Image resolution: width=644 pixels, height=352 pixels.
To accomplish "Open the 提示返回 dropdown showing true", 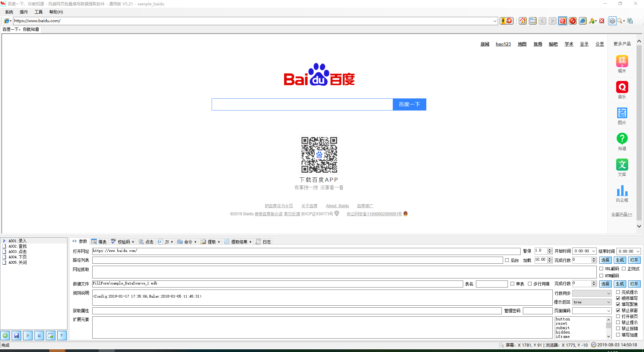I will [608, 302].
